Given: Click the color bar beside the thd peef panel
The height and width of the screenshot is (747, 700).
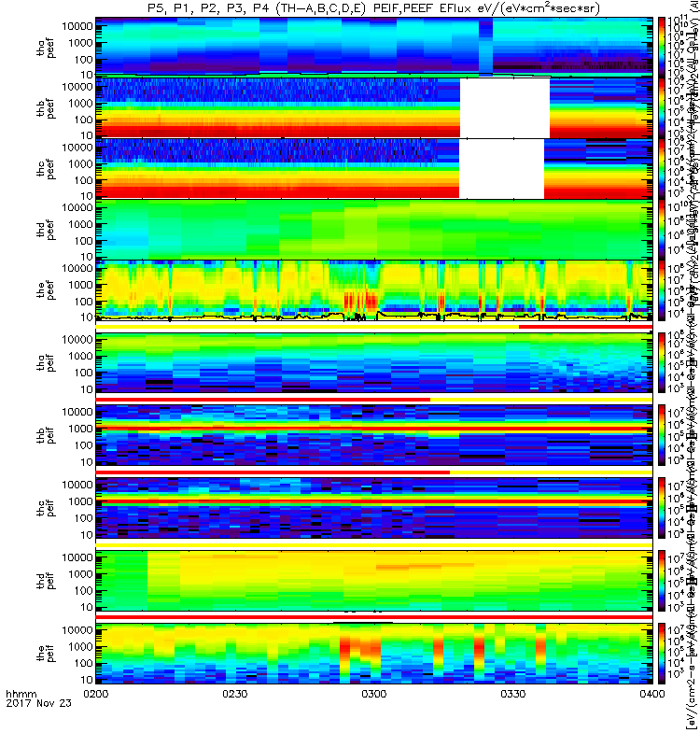Looking at the screenshot, I should coord(662,229).
